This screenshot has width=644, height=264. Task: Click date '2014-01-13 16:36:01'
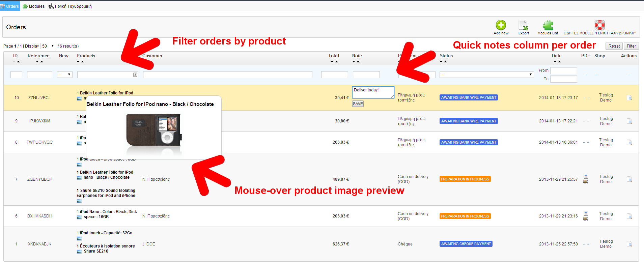(x=558, y=142)
